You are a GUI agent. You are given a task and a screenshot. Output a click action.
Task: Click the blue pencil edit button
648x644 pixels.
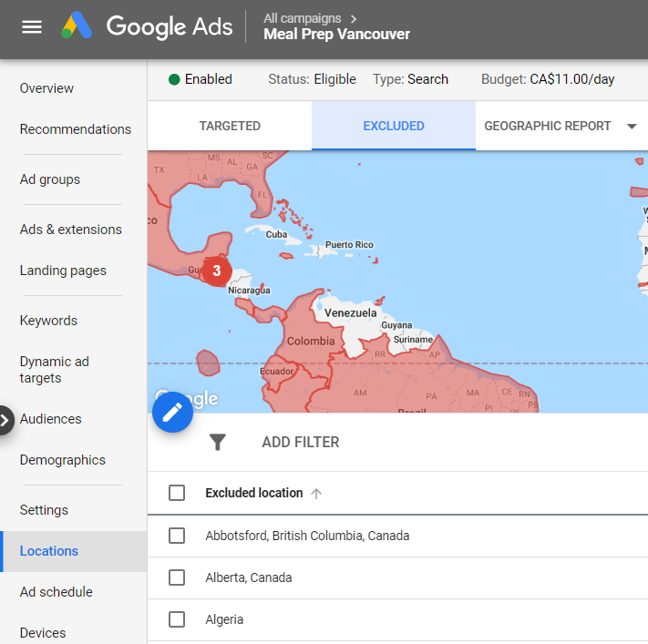click(x=172, y=413)
